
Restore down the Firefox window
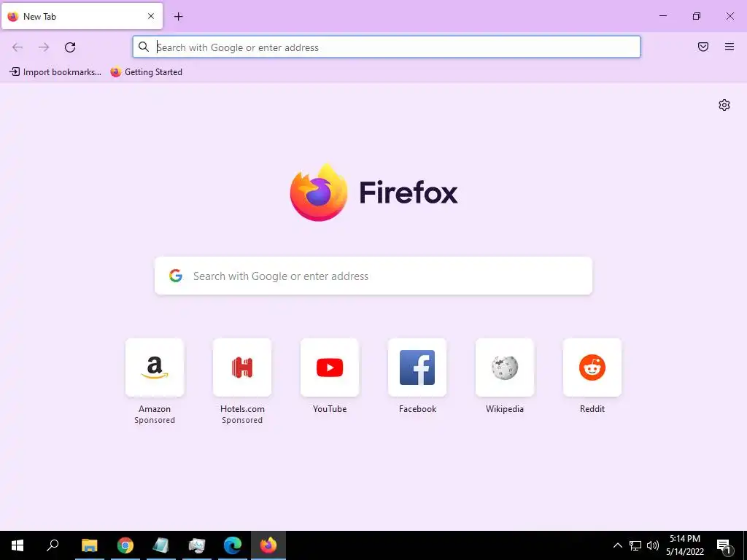[697, 16]
